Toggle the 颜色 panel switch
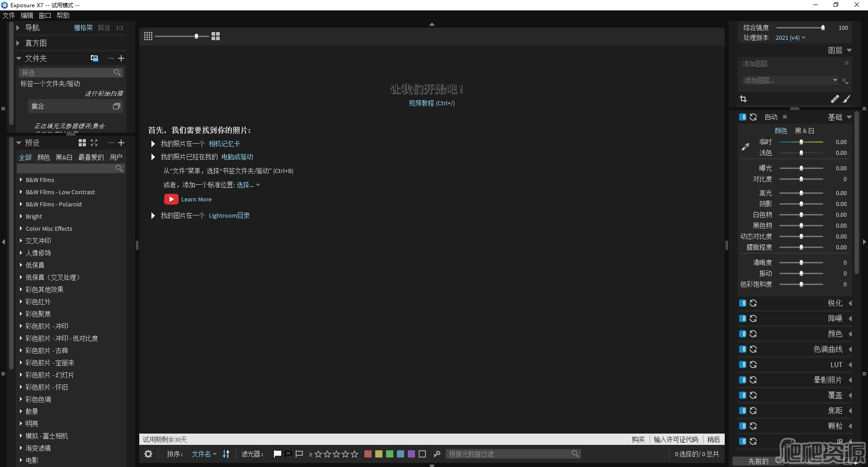This screenshot has width=868, height=467. coord(743,334)
